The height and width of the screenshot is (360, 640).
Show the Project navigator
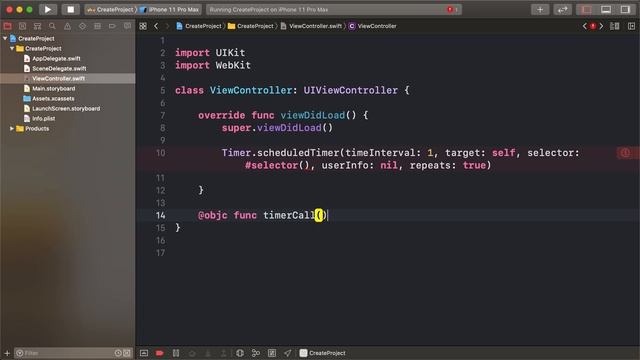7,26
